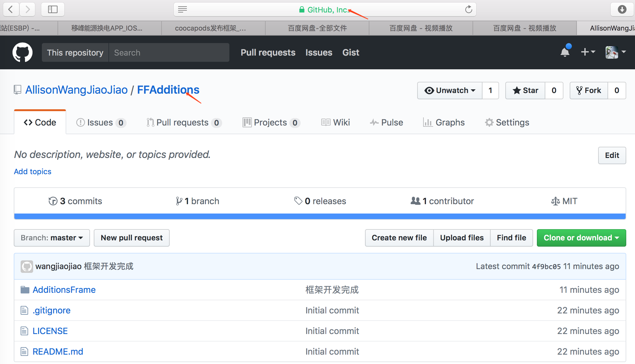
Task: Toggle Star on this repository
Action: (x=525, y=91)
